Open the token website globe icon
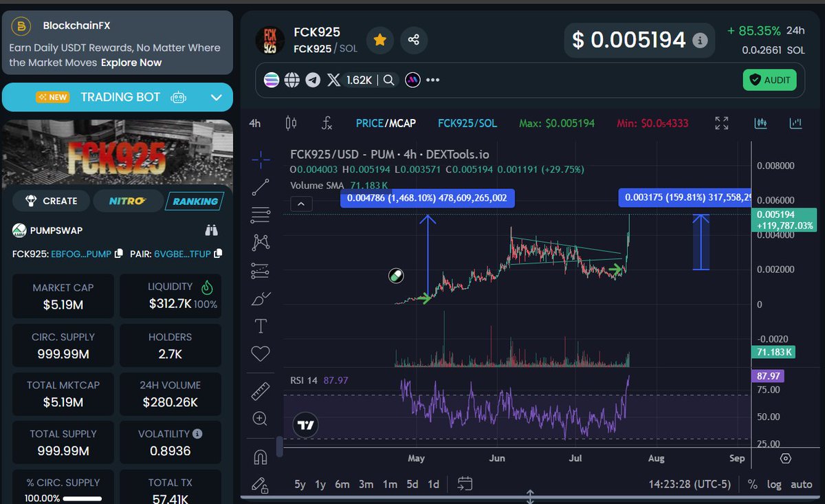 tap(292, 80)
